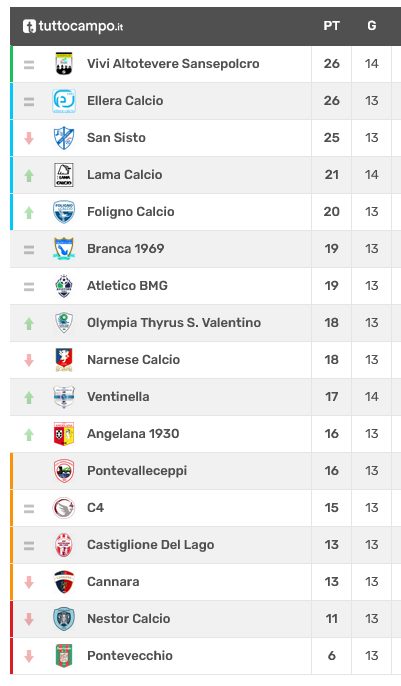Open the Branca 1969 team link
The image size is (401, 686).
[126, 248]
